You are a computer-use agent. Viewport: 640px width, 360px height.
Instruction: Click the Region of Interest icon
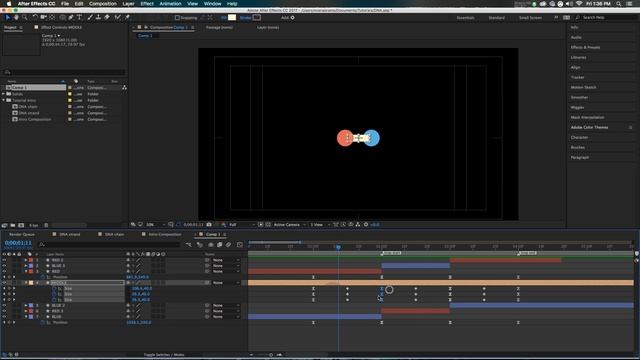[260, 224]
